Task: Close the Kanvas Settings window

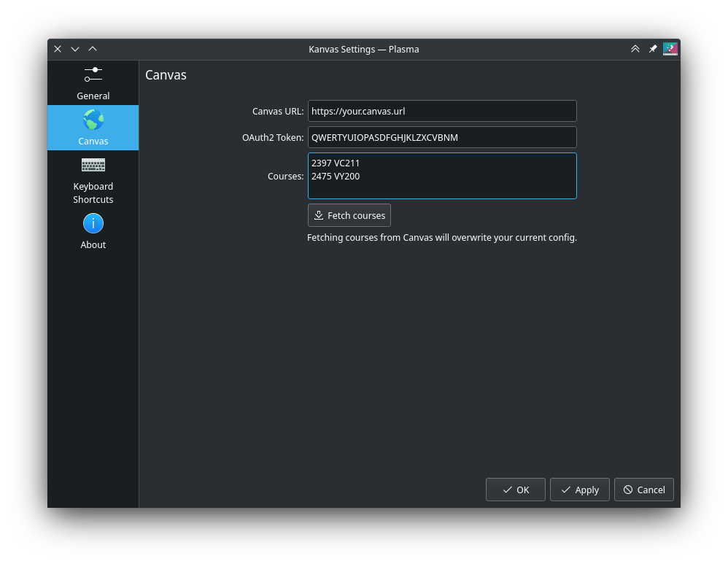Action: (x=58, y=49)
